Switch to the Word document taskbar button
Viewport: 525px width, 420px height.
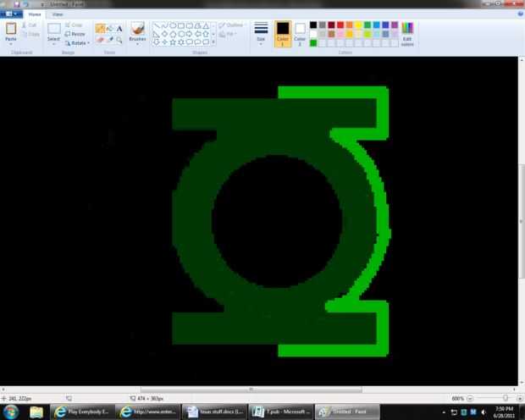214,412
